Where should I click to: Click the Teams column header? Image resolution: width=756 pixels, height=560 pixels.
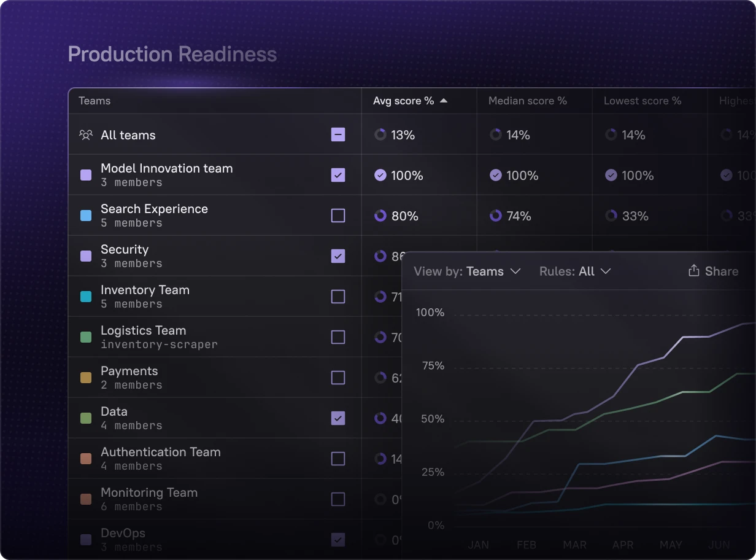94,101
